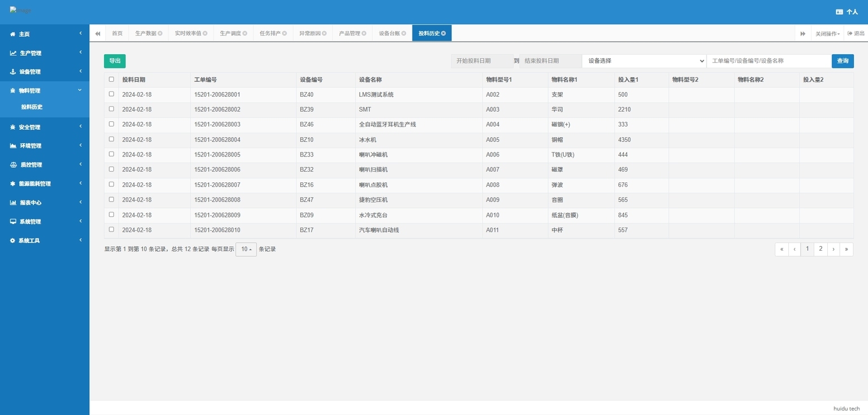Tick the checkbox for the 冰水机 row

pos(111,139)
